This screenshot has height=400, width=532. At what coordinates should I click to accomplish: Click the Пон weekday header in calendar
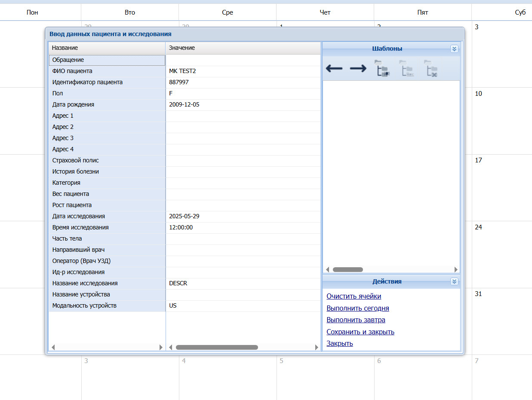tap(32, 12)
